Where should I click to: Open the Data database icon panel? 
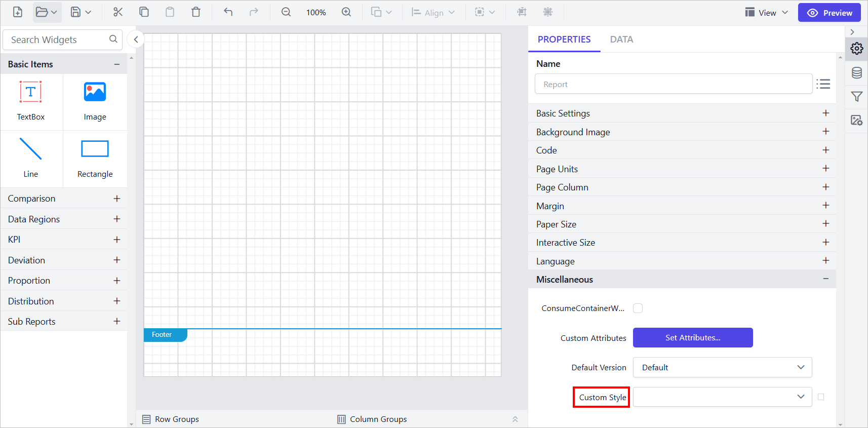856,72
